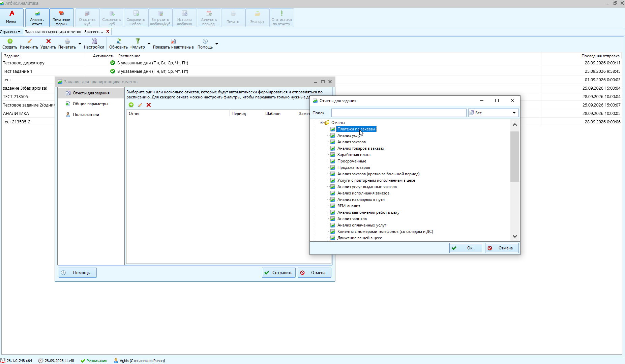Click the green Создать add icon

tap(10, 41)
